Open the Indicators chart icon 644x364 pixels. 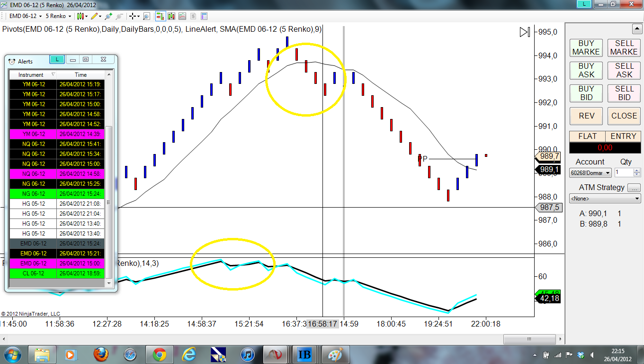[x=182, y=16]
